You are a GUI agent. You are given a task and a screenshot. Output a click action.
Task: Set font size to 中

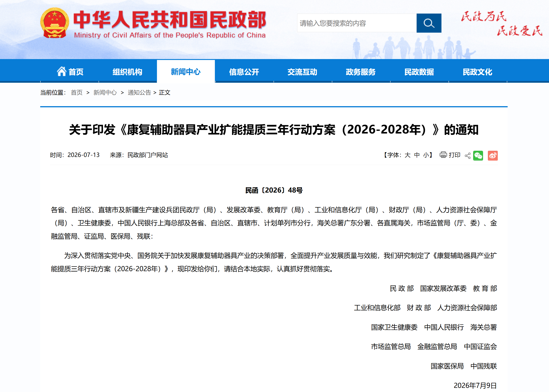click(417, 155)
